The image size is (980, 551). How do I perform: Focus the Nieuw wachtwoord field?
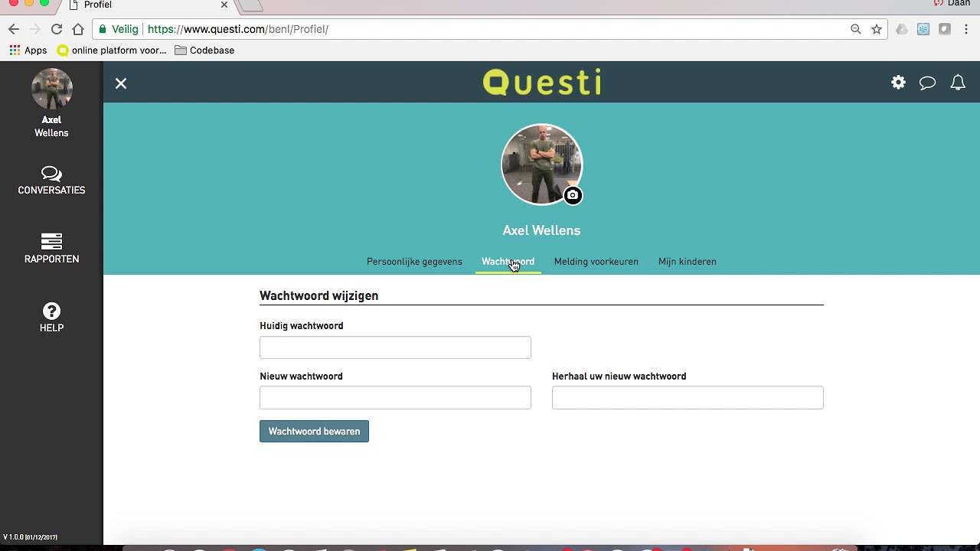395,398
